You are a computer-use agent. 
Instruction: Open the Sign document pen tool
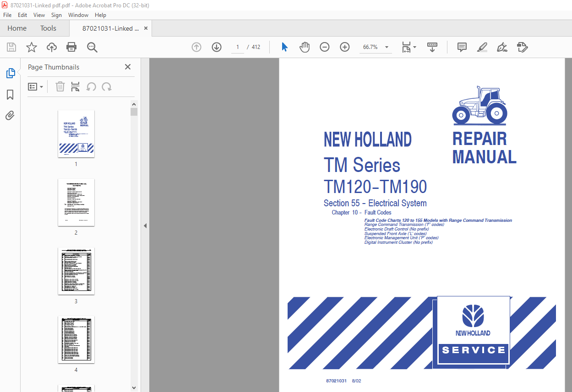502,47
